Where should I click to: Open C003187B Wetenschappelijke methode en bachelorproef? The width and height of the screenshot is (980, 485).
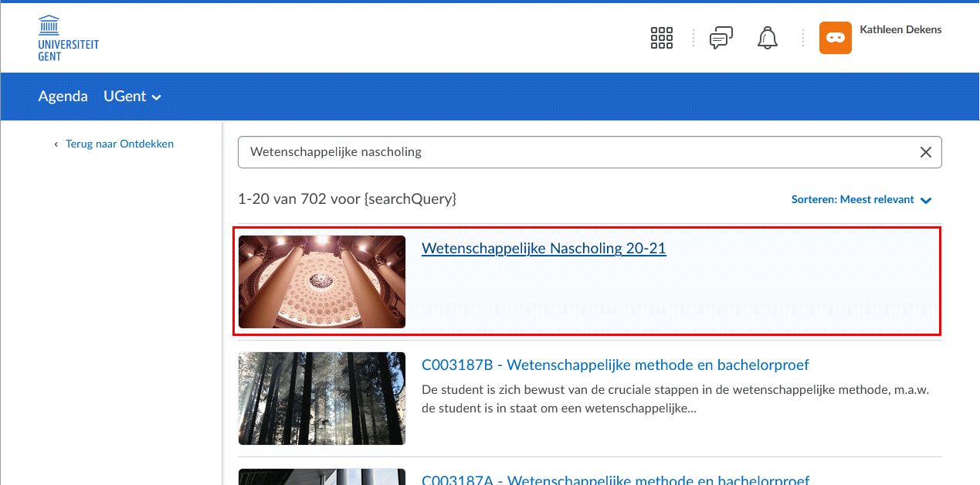(x=615, y=365)
